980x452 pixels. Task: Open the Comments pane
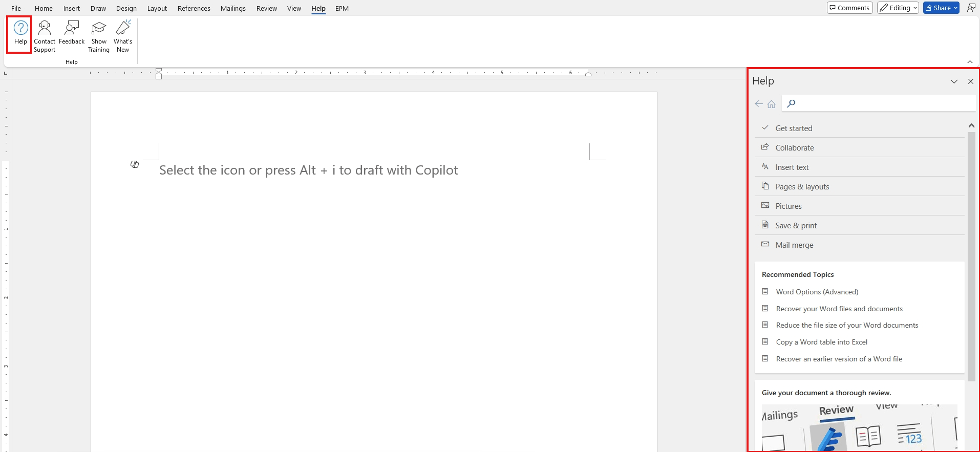tap(850, 8)
